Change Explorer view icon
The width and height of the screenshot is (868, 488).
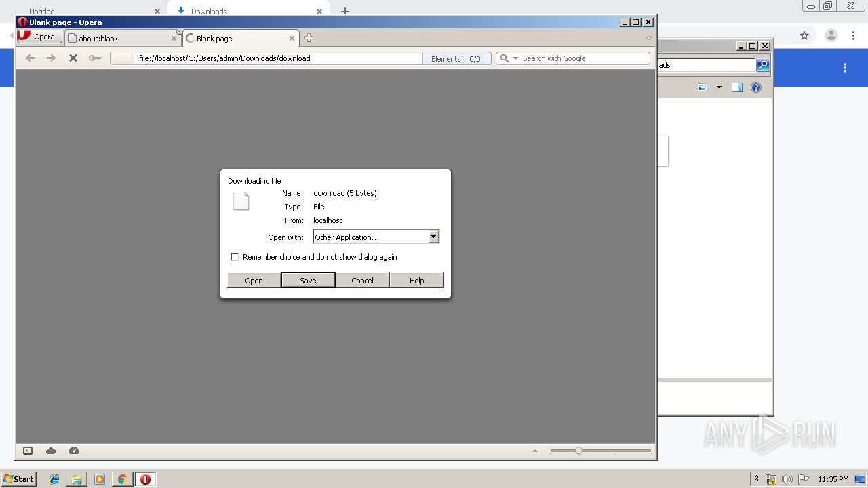tap(703, 87)
